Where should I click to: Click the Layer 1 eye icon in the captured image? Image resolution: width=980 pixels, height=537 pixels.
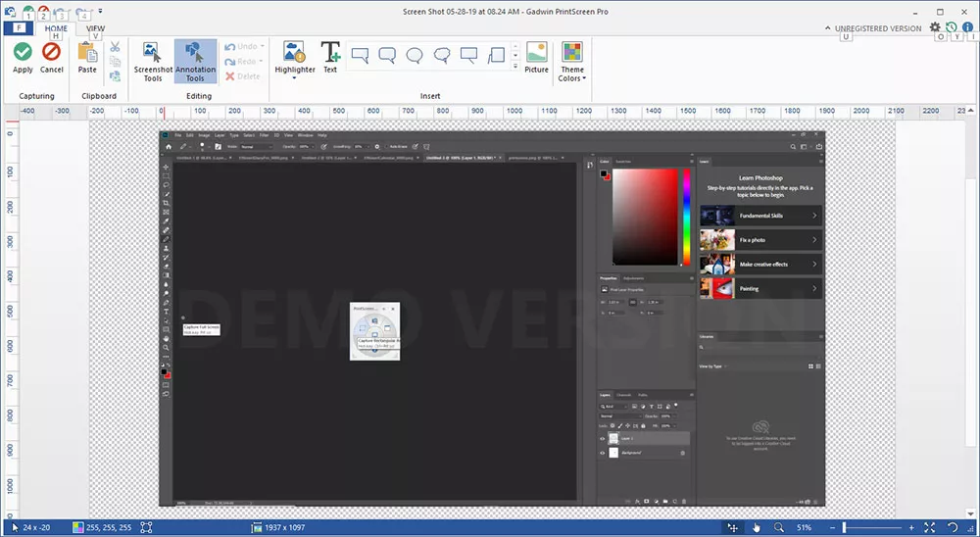coord(603,439)
